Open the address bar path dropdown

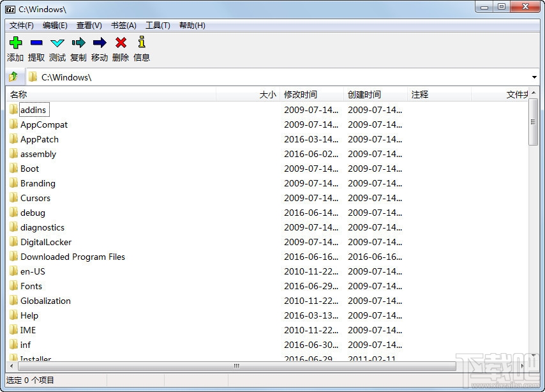536,77
